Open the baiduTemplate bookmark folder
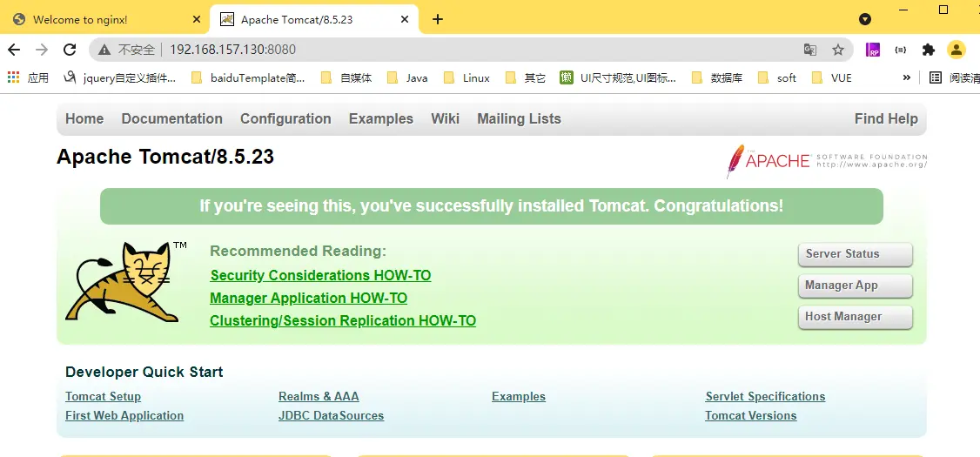The image size is (980, 457). pos(248,78)
